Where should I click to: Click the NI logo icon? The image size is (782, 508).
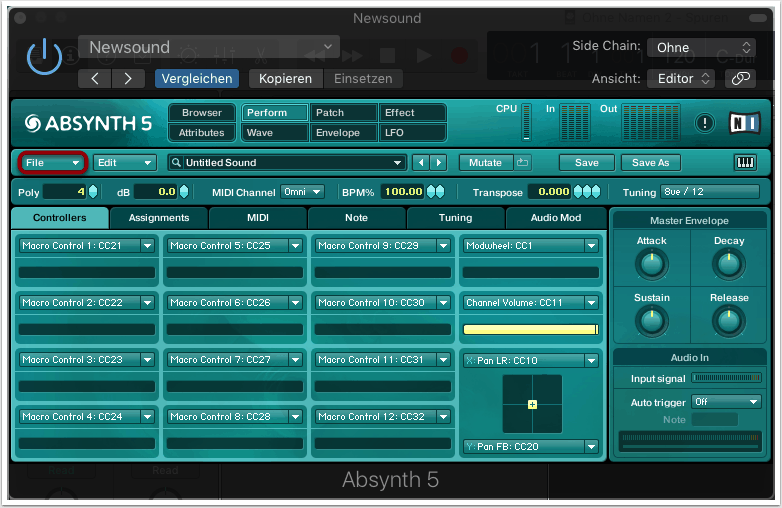coord(743,123)
